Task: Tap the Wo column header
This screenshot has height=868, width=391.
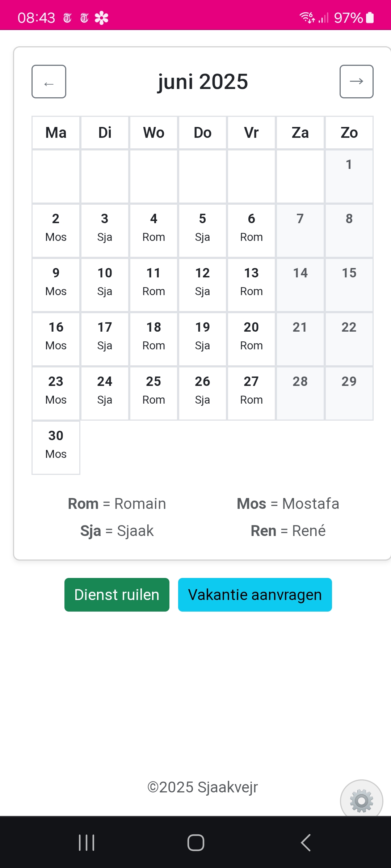Action: point(153,133)
